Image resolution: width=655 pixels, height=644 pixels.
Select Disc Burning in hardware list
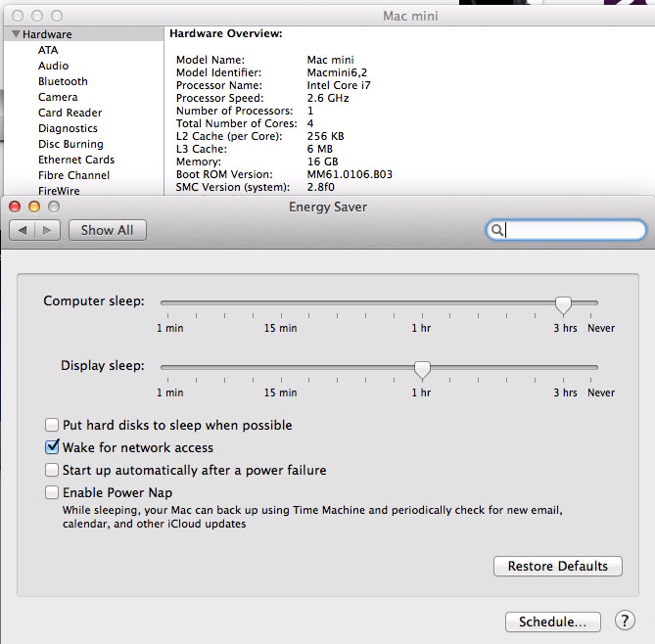click(71, 144)
